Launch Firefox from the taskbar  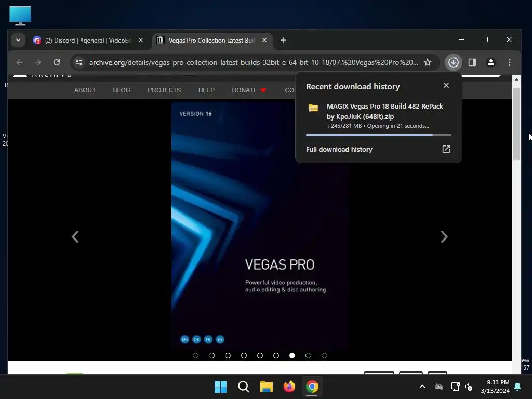click(289, 387)
